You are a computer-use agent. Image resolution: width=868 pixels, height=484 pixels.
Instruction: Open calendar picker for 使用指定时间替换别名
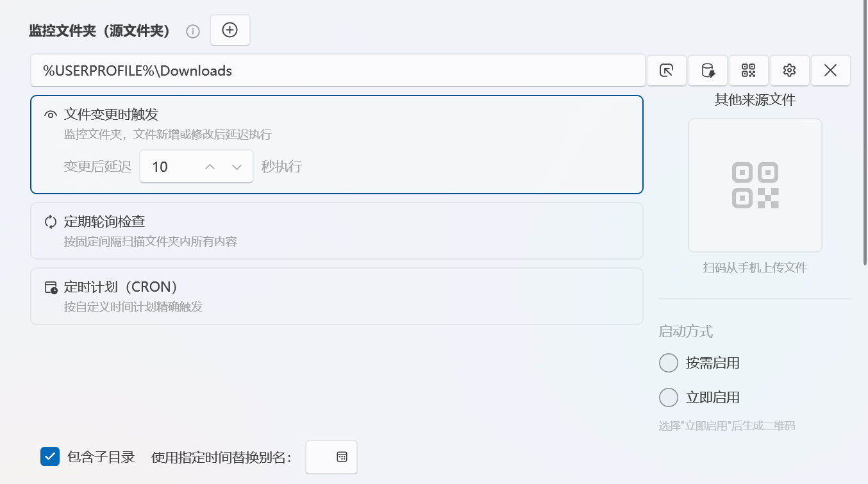(x=342, y=456)
